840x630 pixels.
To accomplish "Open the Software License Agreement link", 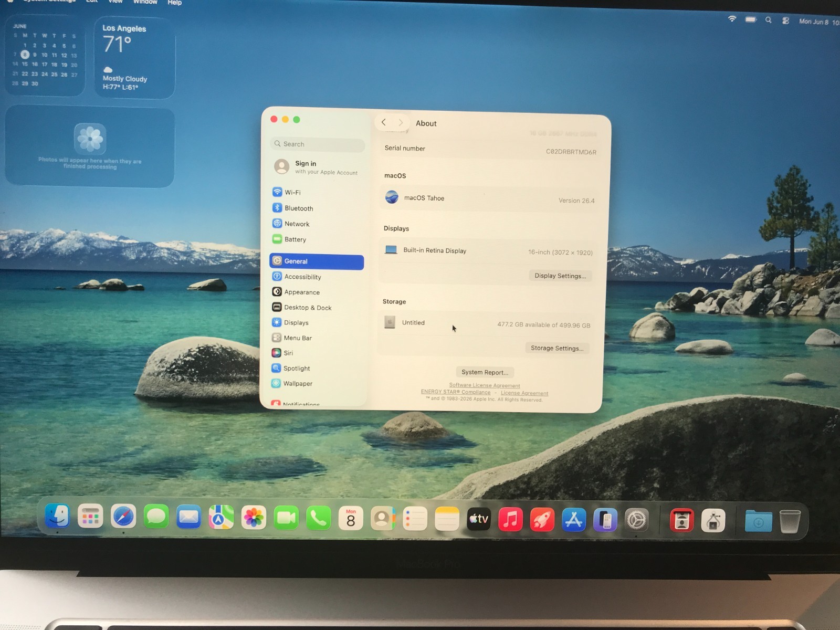I will click(x=485, y=385).
